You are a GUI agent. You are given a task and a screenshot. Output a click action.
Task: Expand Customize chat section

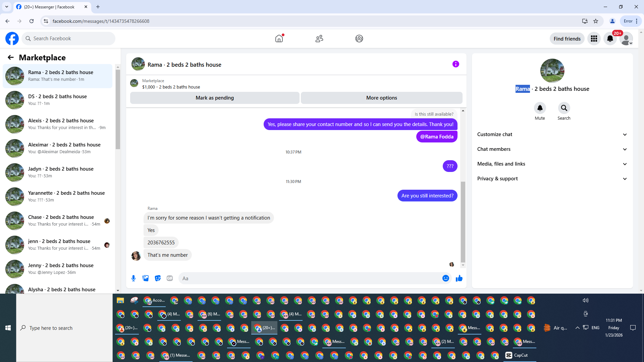(x=552, y=134)
